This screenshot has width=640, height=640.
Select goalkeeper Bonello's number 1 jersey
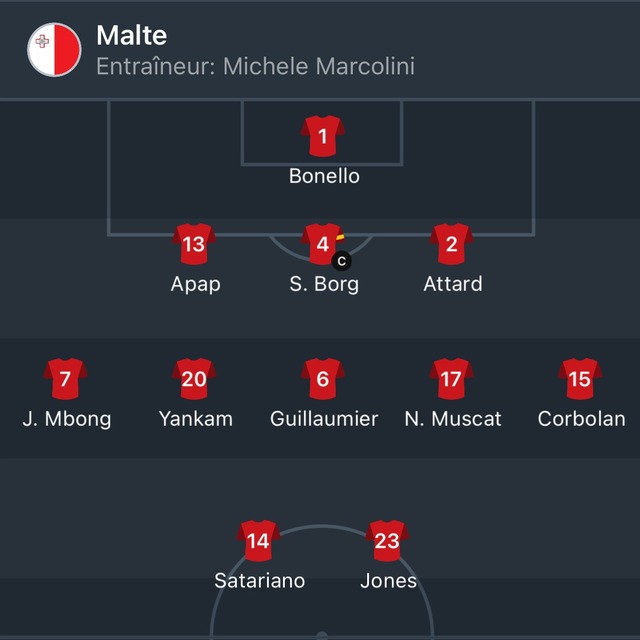click(x=323, y=136)
